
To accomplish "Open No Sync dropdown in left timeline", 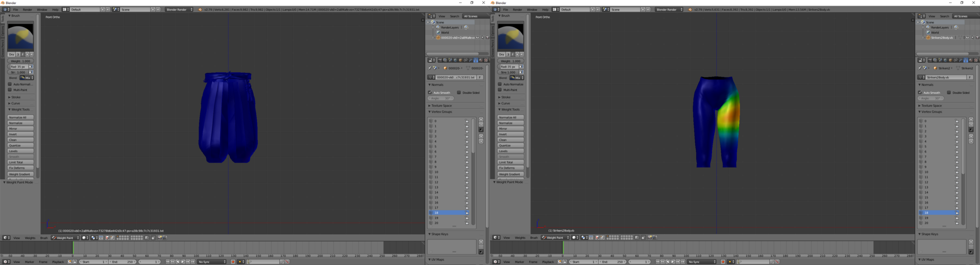I will 212,262.
